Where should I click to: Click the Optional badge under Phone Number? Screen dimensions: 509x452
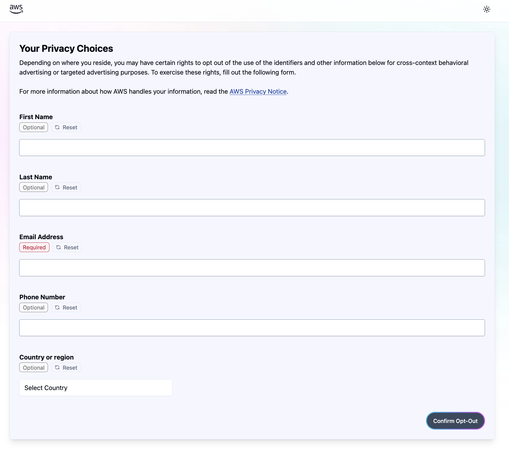[34, 307]
